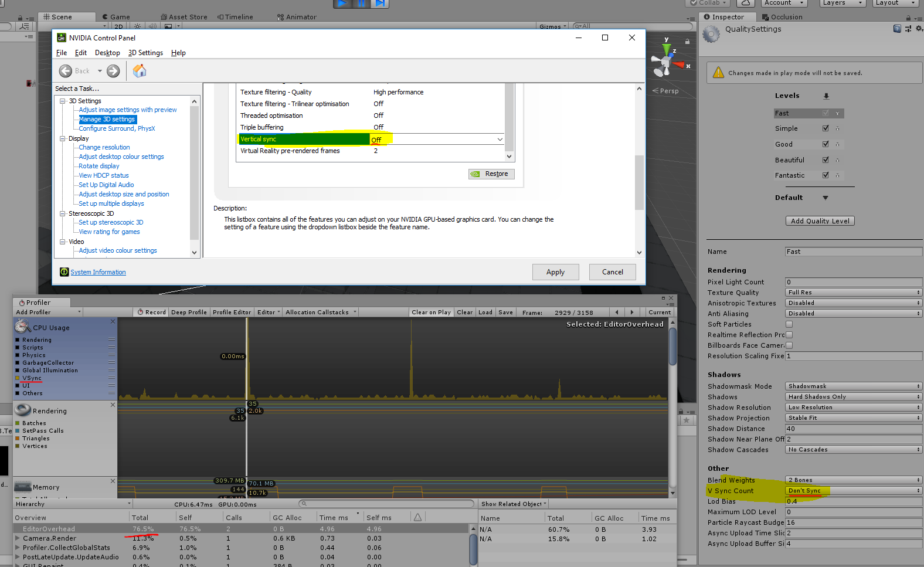
Task: Click the Unity Step button in top toolbar
Action: pyautogui.click(x=380, y=4)
